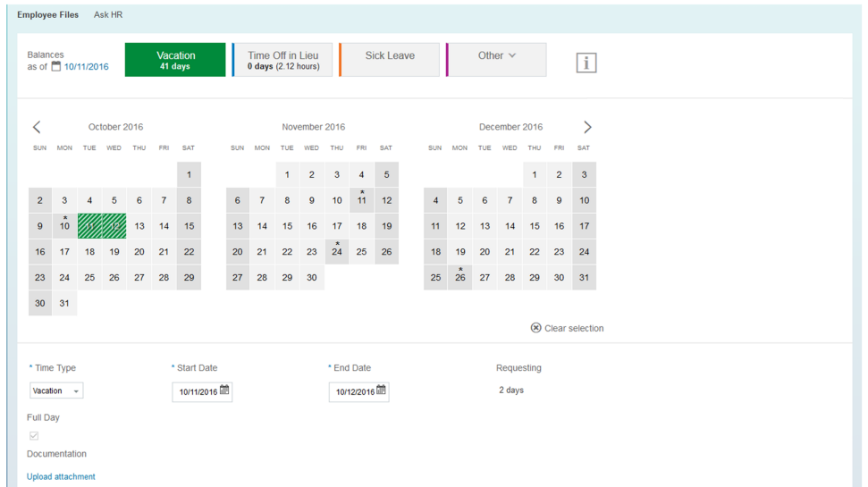Choose December 1 on the calendar
The height and width of the screenshot is (487, 868).
click(x=535, y=175)
